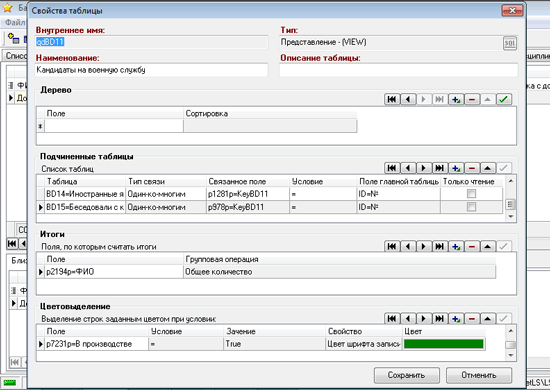550x390 pixels.
Task: Toggle Только чтение for the BD14 row
Action: pos(471,194)
